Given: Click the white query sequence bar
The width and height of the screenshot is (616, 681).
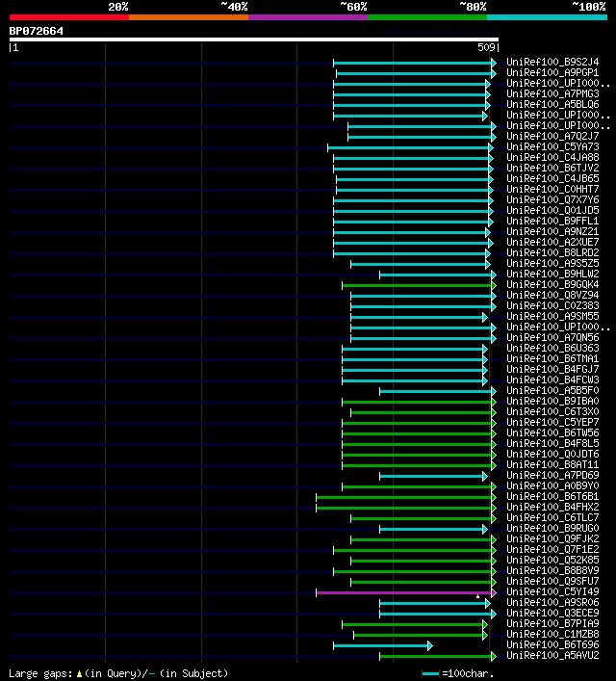Looking at the screenshot, I should tap(253, 39).
